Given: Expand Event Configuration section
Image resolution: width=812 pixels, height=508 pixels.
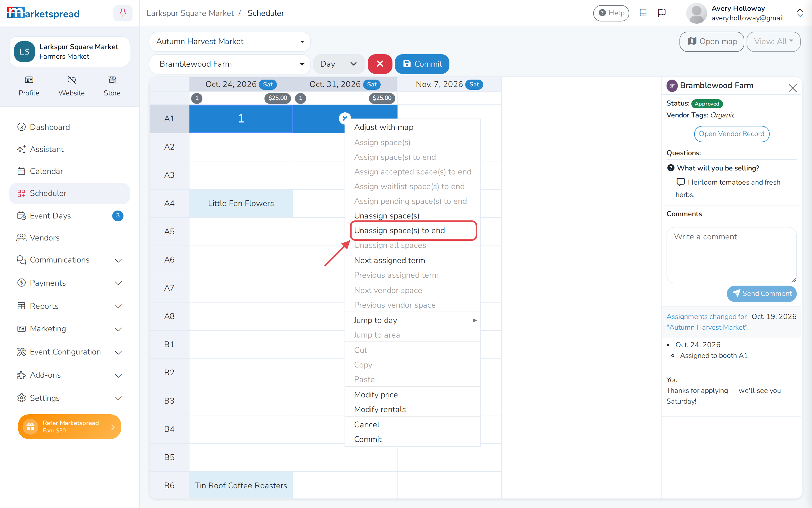Looking at the screenshot, I should click(69, 352).
